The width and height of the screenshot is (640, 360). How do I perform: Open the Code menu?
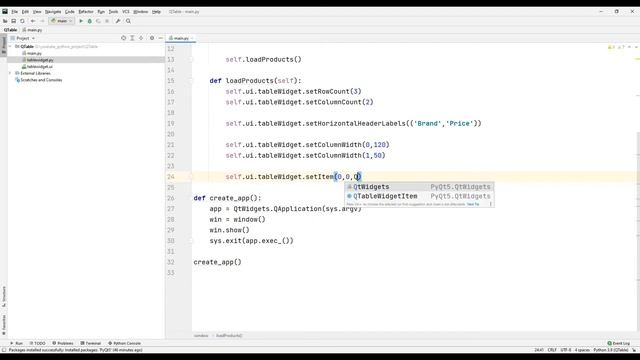(69, 12)
